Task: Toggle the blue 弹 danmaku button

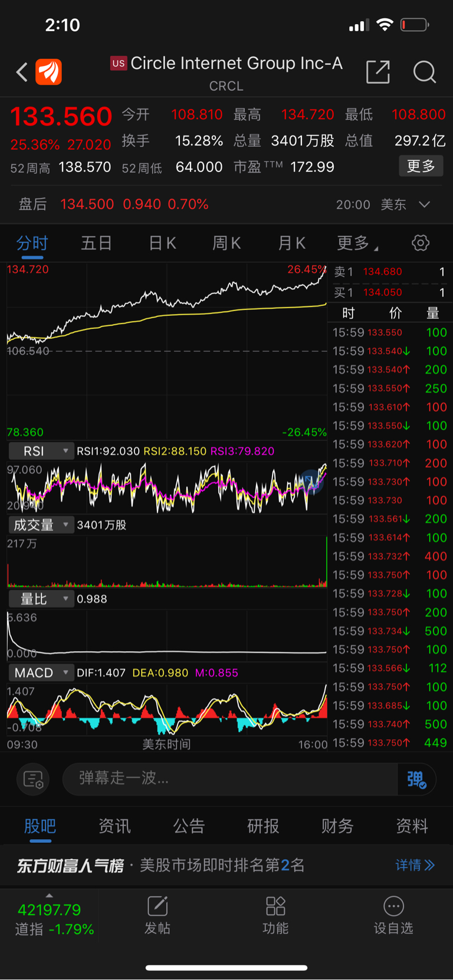Action: tap(416, 779)
